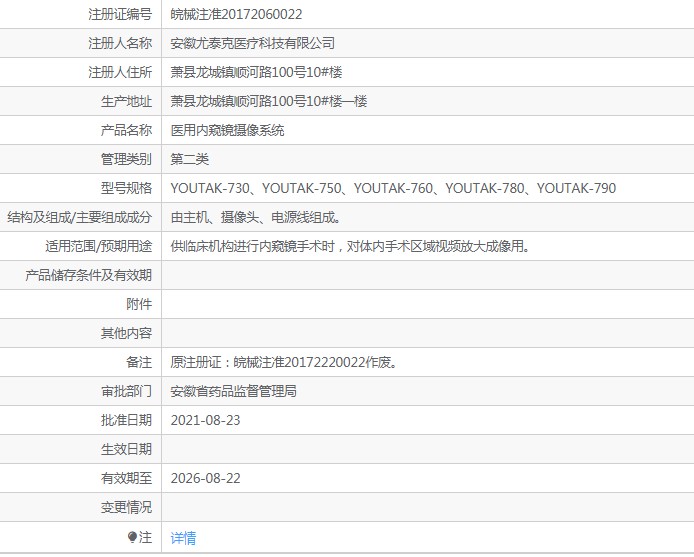Click the structure text 由主机、摄像头、电源线组成。

tap(255, 217)
